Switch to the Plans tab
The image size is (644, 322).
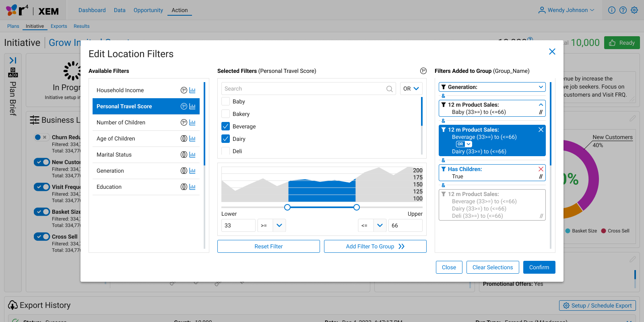[x=13, y=26]
